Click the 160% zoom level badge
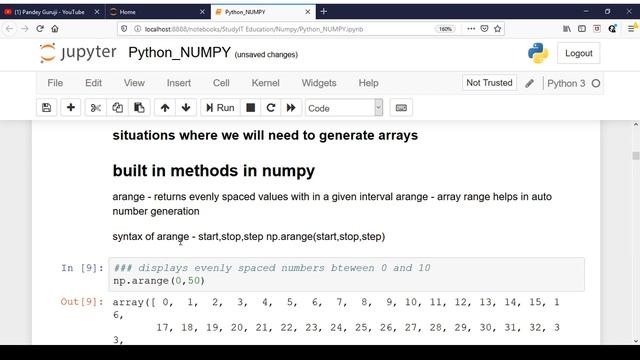Viewport: 640px width, 360px height. coord(445,29)
